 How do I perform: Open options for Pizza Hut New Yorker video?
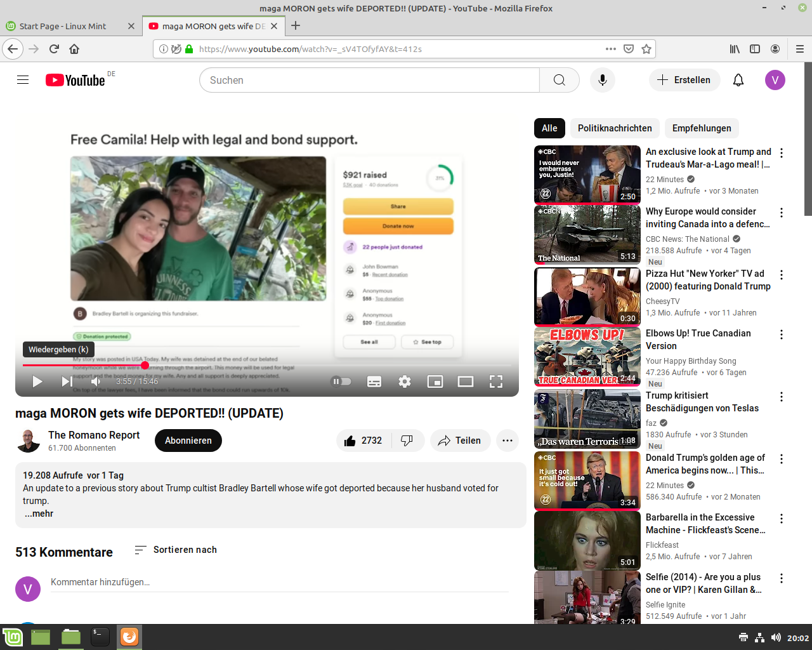[782, 275]
